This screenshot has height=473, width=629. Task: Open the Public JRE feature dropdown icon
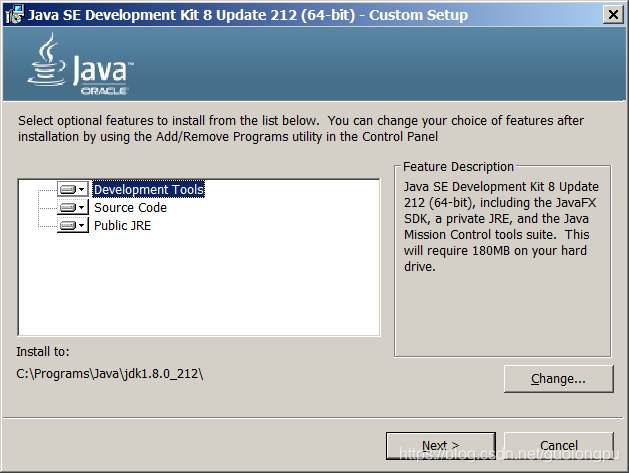tap(73, 225)
